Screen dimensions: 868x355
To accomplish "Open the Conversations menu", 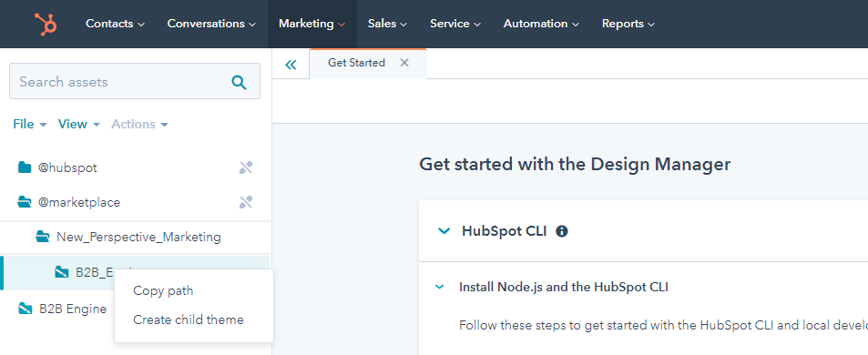I will (211, 24).
